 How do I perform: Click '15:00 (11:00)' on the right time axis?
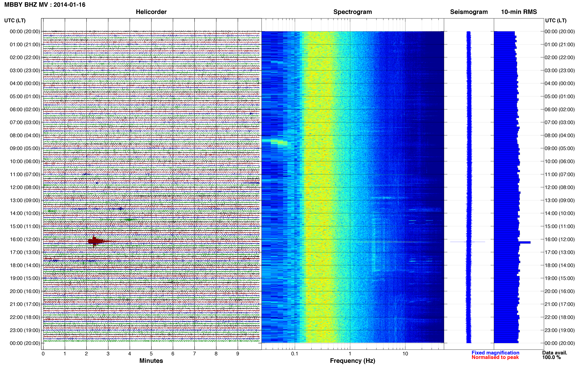click(x=560, y=226)
